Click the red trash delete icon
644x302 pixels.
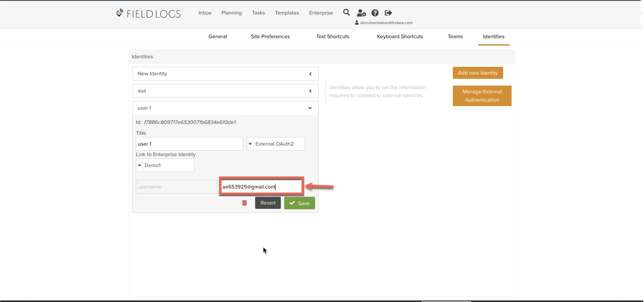pos(244,203)
